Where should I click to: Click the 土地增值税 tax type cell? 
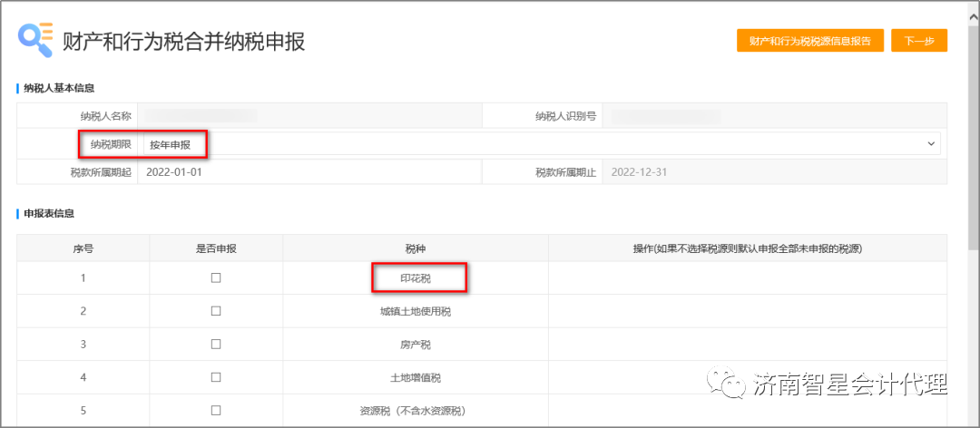point(416,377)
